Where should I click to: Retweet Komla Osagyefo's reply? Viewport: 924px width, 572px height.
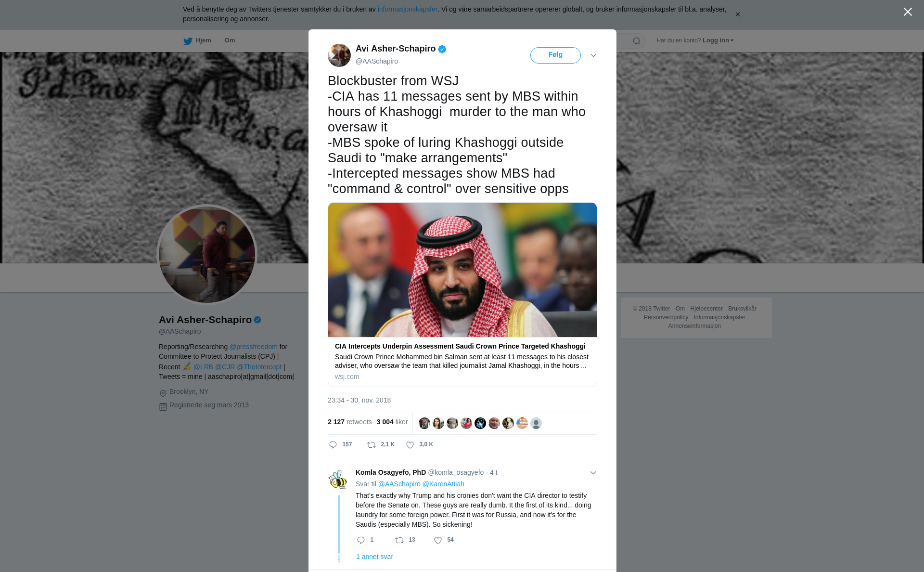tap(399, 540)
